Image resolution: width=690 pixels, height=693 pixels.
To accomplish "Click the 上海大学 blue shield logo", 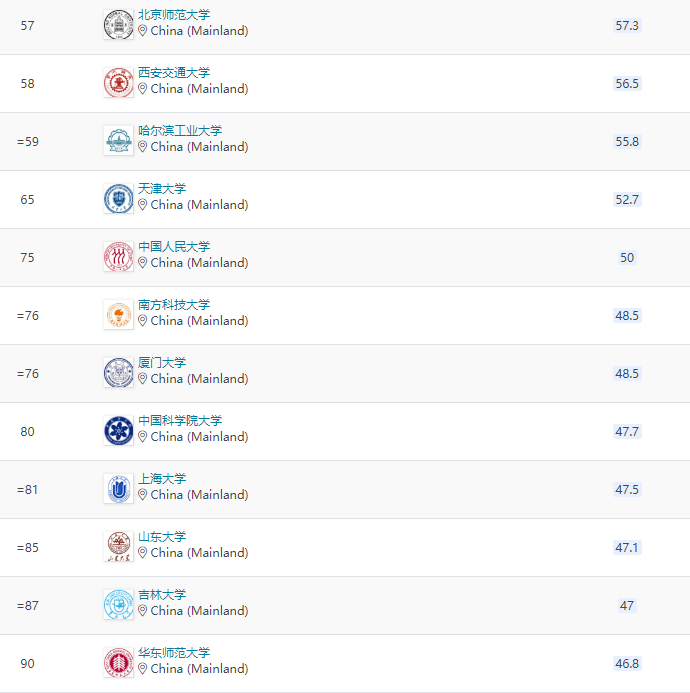I will pyautogui.click(x=118, y=489).
